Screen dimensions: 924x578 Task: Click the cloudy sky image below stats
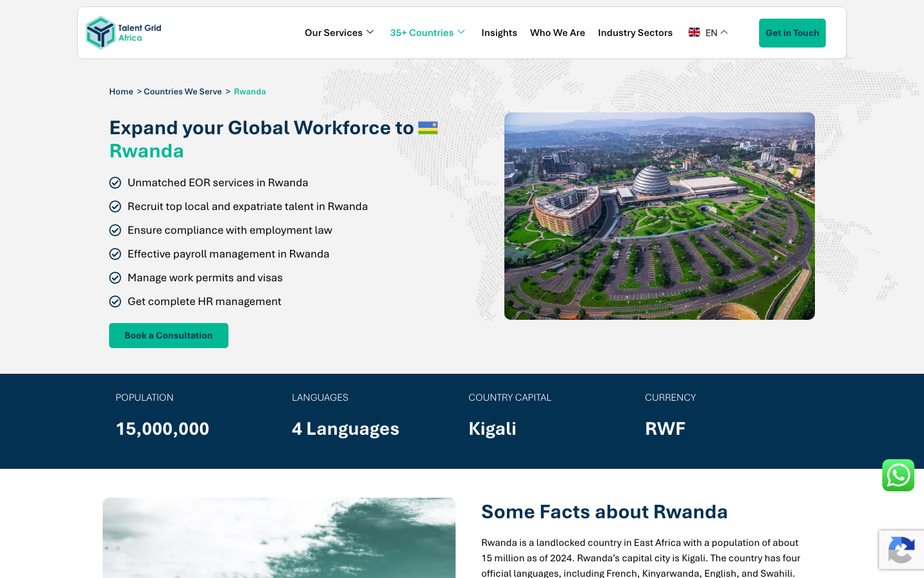click(x=279, y=538)
